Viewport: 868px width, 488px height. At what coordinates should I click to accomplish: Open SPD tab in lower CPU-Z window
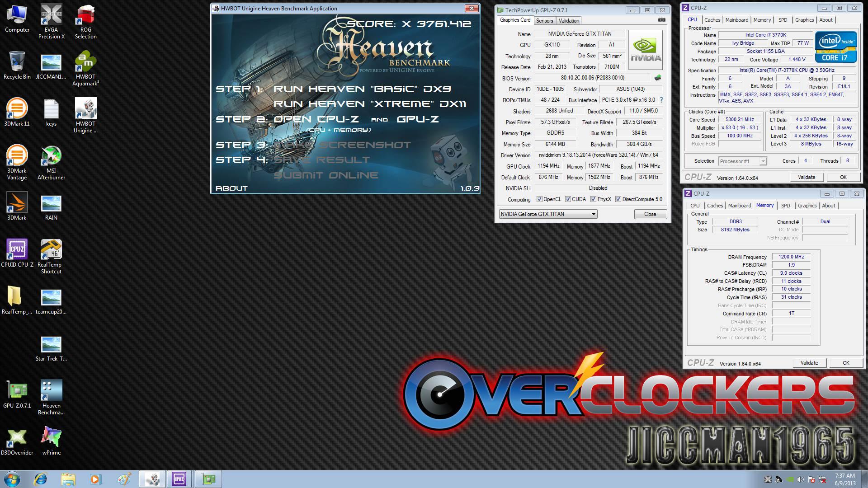point(785,206)
